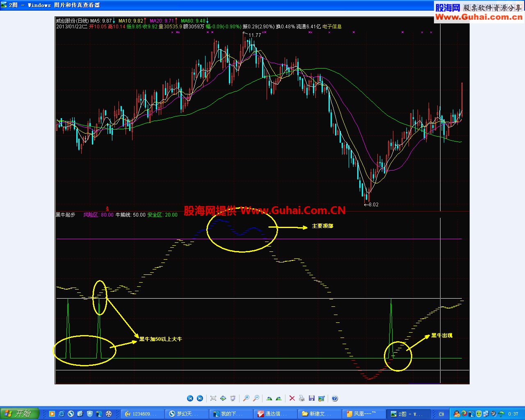Show image at Actual Size
This screenshot has height=420, width=525.
pyautogui.click(x=223, y=398)
